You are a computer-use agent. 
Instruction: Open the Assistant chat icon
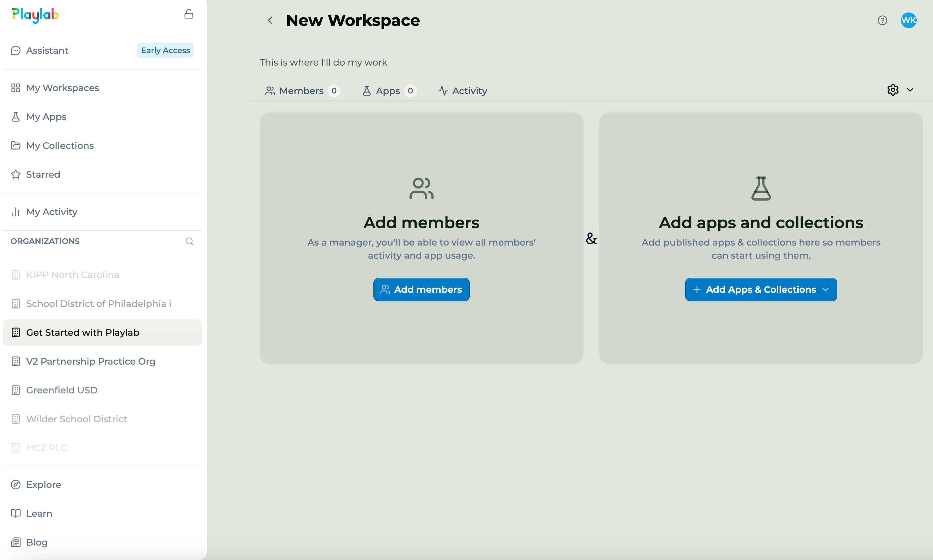[15, 50]
